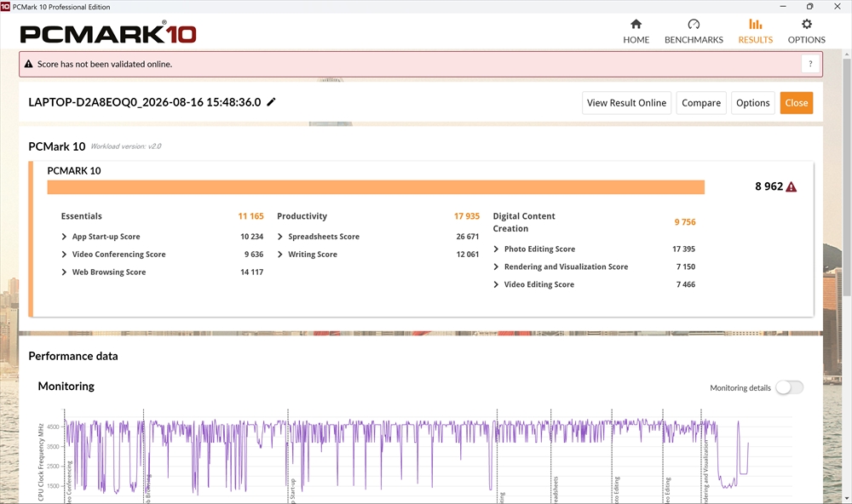This screenshot has width=852, height=504.
Task: Expand Video Conferencing Score
Action: click(64, 255)
